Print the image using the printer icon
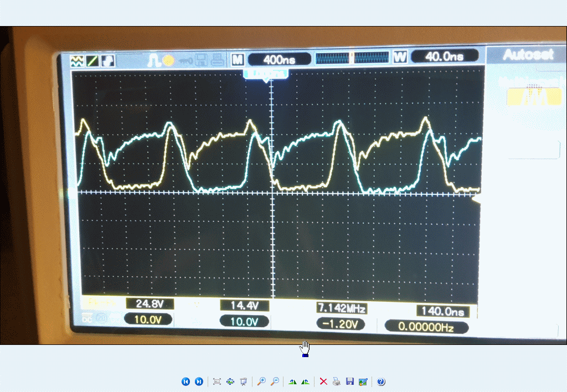Screen dimensions: 567x392 tap(336, 381)
